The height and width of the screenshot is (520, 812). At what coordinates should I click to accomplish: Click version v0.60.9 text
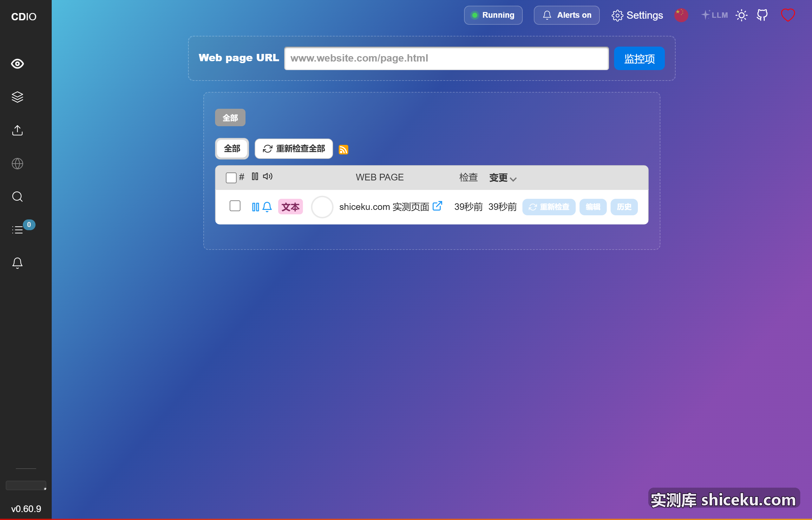coord(26,509)
